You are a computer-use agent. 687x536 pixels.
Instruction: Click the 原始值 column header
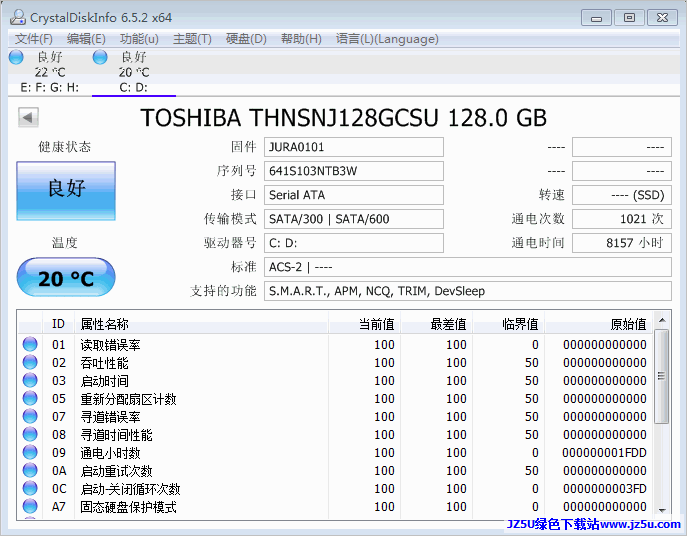coord(598,324)
